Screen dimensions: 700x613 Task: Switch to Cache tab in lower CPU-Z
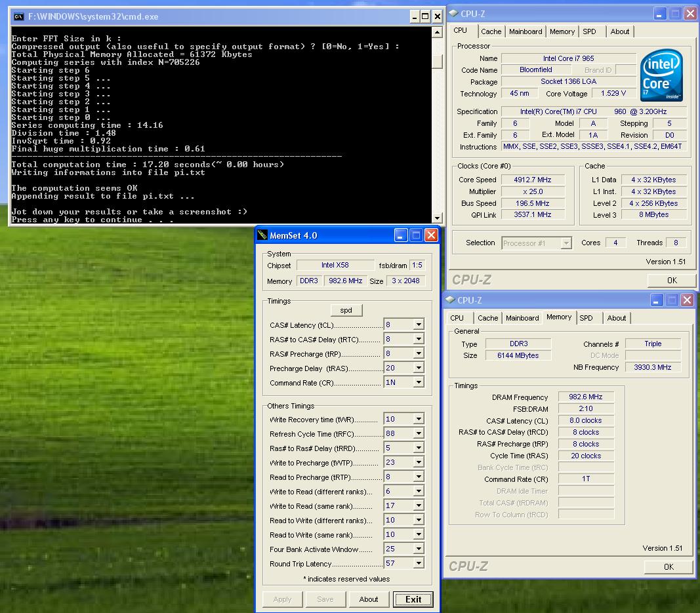click(x=487, y=318)
